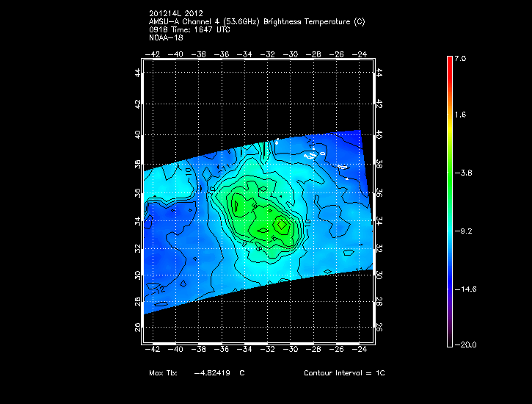Click the -14.6 color bar label
532x404 pixels.
click(466, 289)
